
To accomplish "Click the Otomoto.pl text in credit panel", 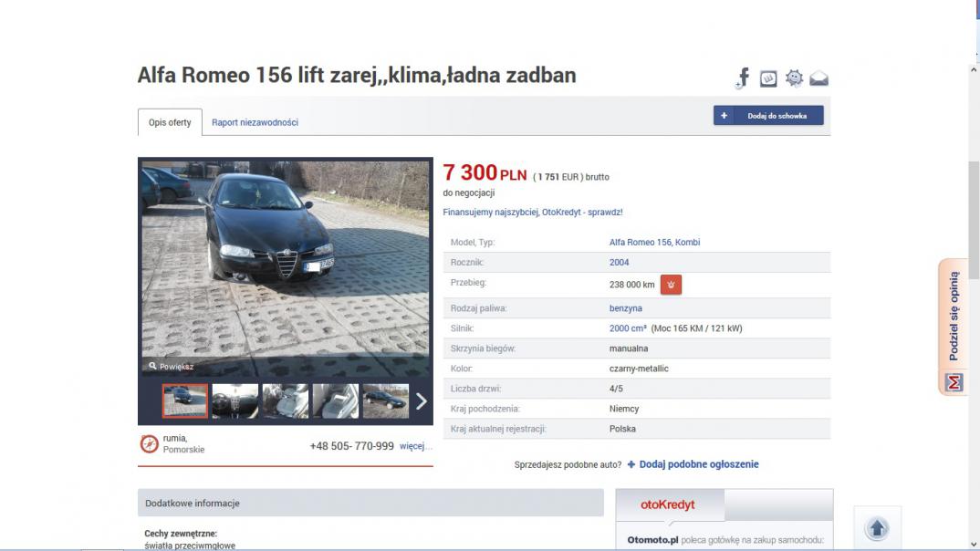I will [x=652, y=540].
